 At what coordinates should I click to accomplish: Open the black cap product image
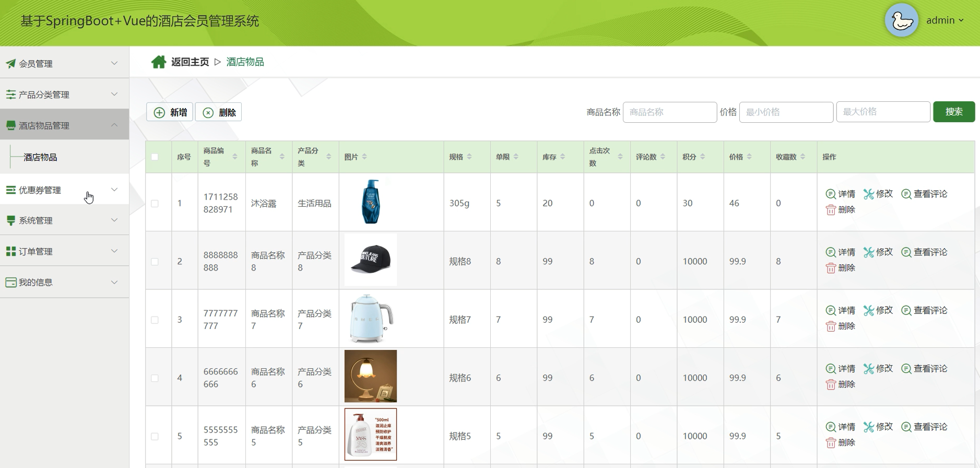371,260
